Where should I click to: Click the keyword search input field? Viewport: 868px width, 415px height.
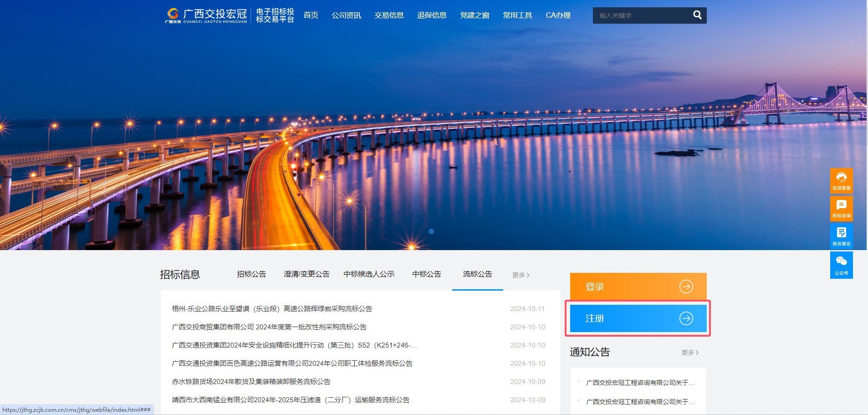[x=642, y=15]
